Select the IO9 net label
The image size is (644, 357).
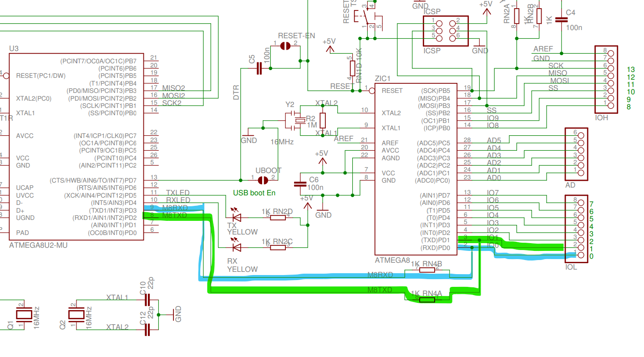point(493,117)
